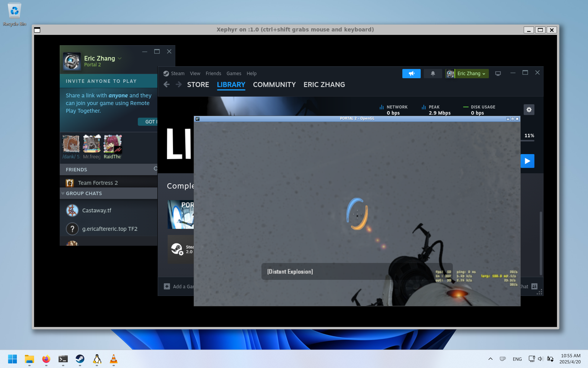Open the Steam announcements megaphone button
The height and width of the screenshot is (368, 588).
(411, 73)
